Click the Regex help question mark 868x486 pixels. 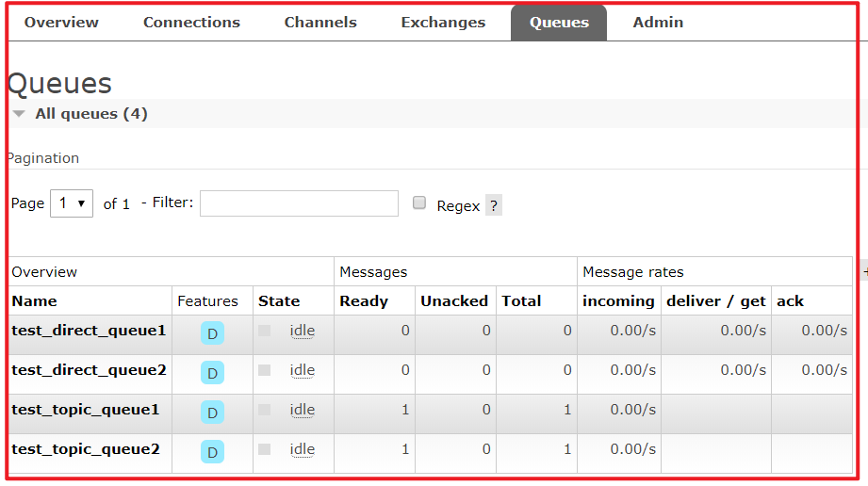click(x=494, y=205)
